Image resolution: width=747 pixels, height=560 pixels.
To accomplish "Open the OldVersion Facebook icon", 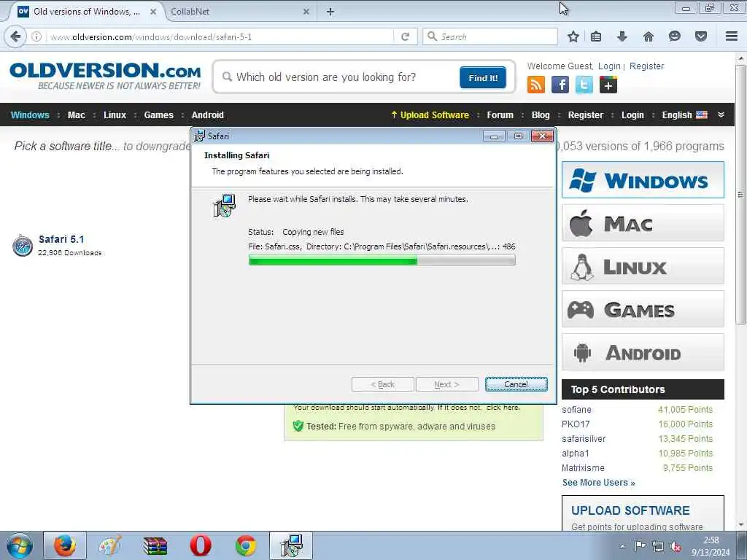I will pyautogui.click(x=560, y=85).
